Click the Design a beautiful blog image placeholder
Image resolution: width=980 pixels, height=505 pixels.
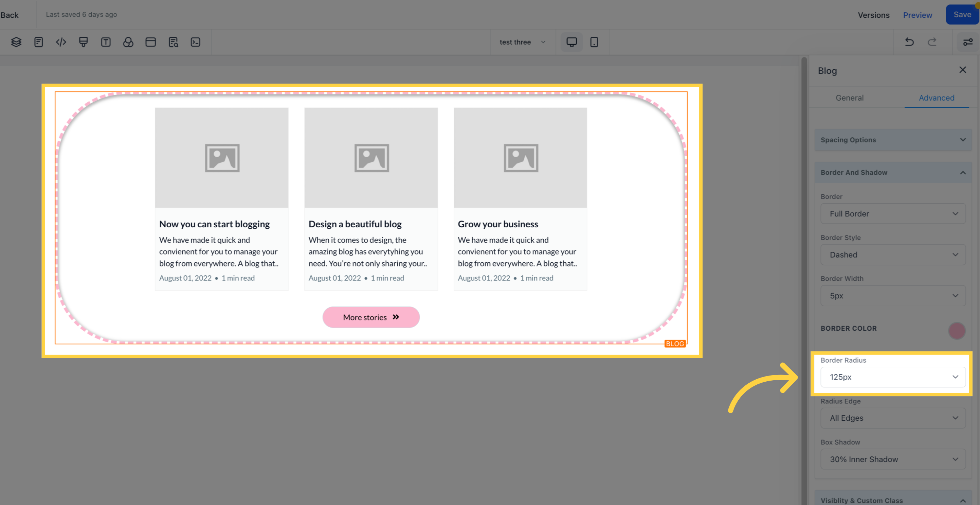coord(371,158)
